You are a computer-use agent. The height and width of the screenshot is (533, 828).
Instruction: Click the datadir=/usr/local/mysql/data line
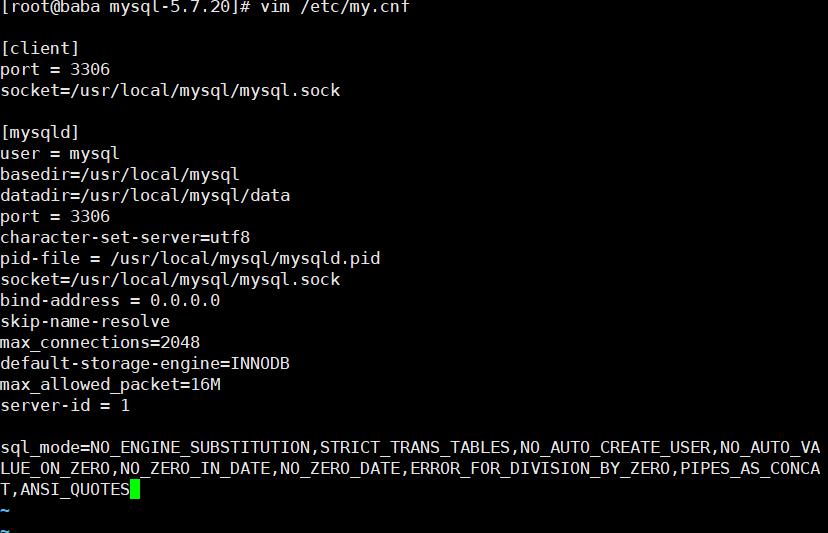click(144, 195)
